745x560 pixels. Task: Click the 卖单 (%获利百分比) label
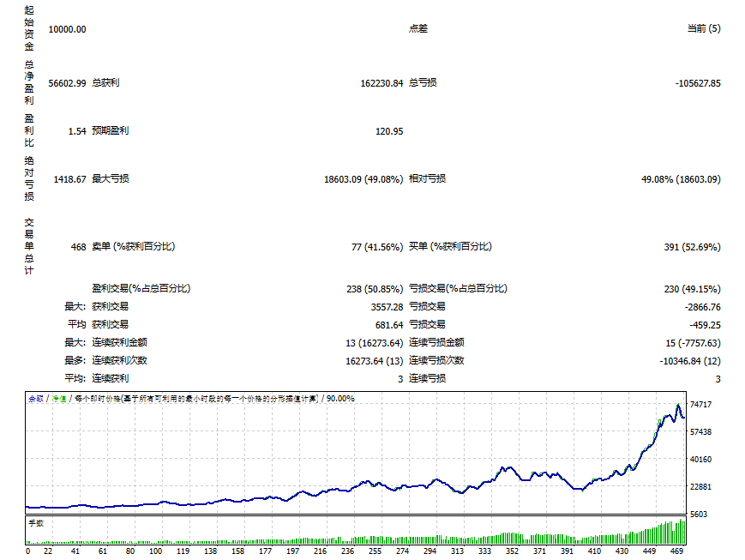(x=134, y=247)
